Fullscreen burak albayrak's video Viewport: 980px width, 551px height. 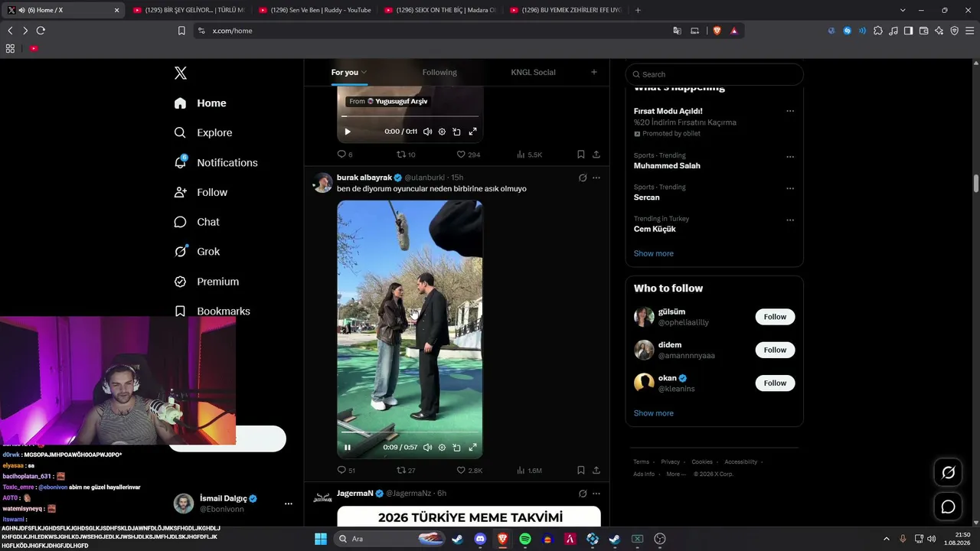click(472, 448)
